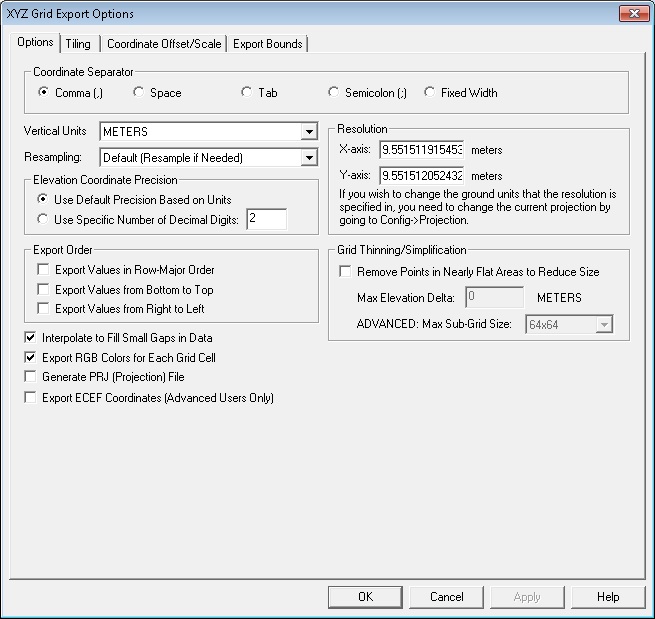Switch to the Tiling tab

pos(78,44)
